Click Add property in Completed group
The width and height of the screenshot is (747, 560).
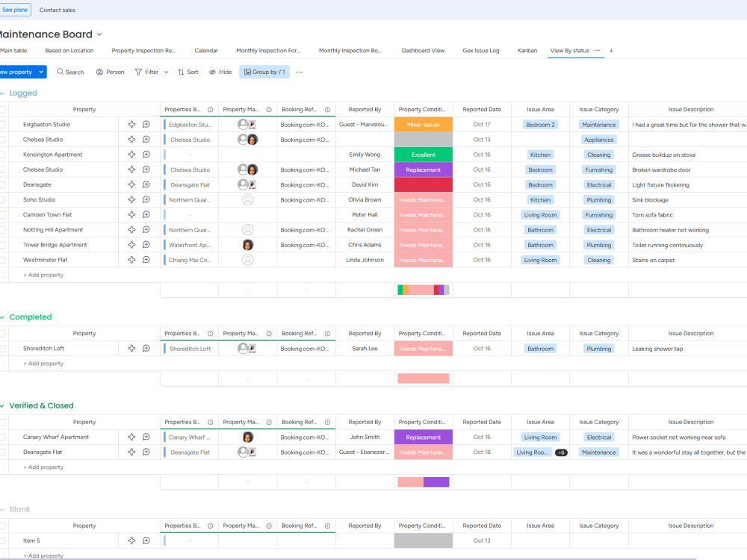(43, 364)
